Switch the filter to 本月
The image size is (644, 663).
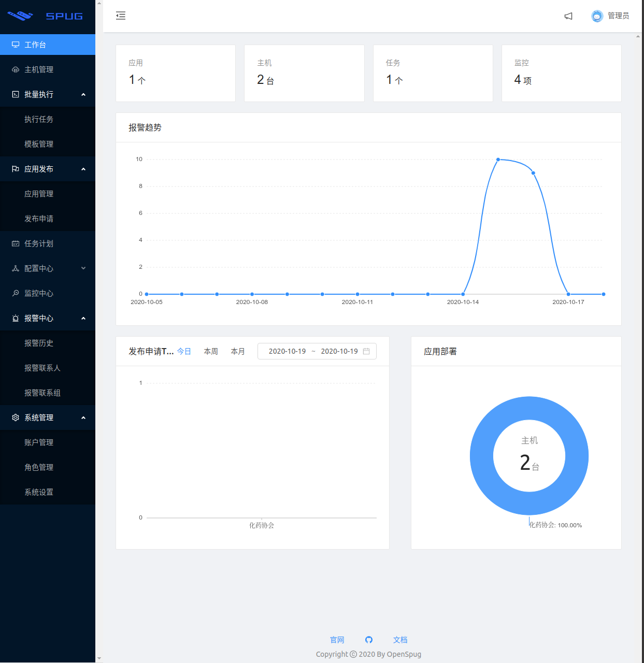238,351
